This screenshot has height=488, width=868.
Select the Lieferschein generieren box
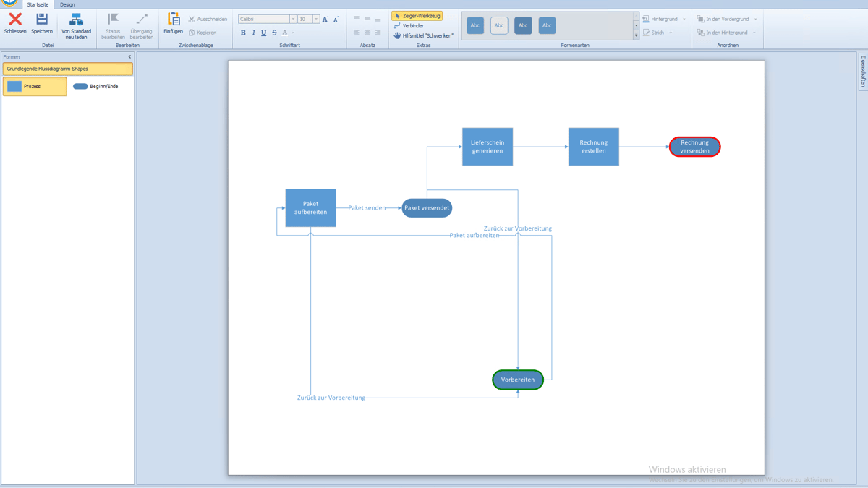[488, 147]
